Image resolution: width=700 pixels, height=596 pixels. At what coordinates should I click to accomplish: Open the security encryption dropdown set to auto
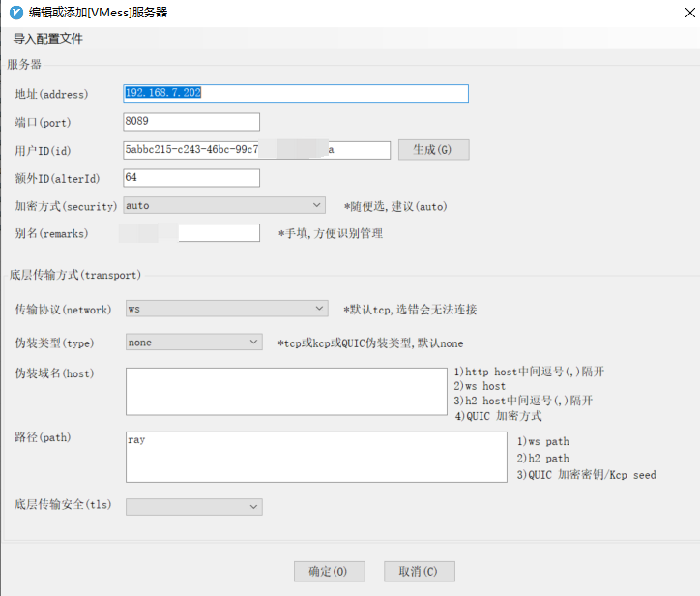point(224,205)
